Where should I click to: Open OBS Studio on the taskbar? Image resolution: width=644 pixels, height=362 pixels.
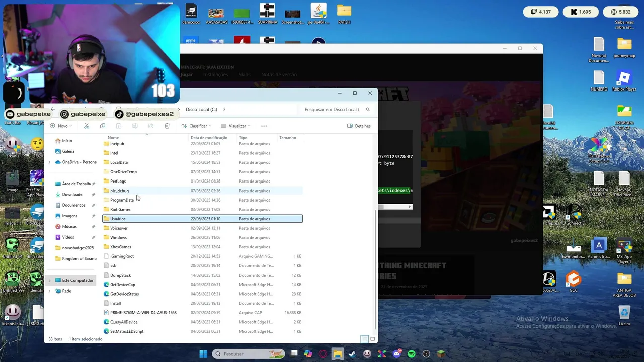tap(426, 354)
